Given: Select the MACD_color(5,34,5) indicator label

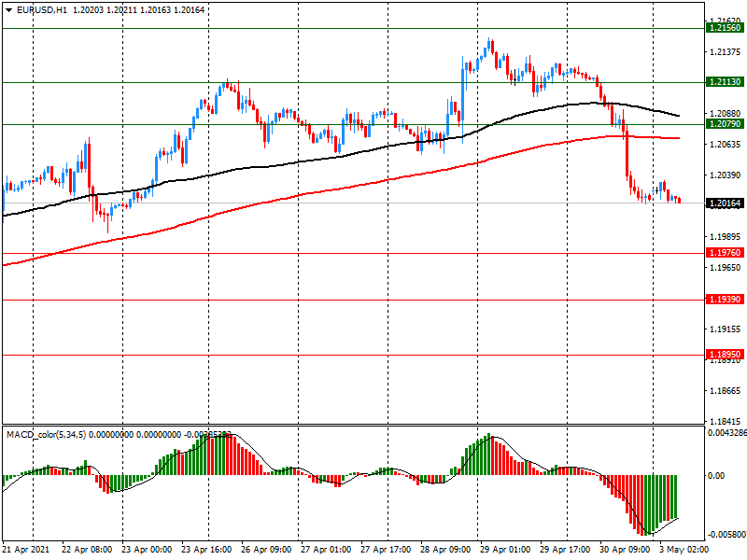Looking at the screenshot, I should (x=46, y=435).
